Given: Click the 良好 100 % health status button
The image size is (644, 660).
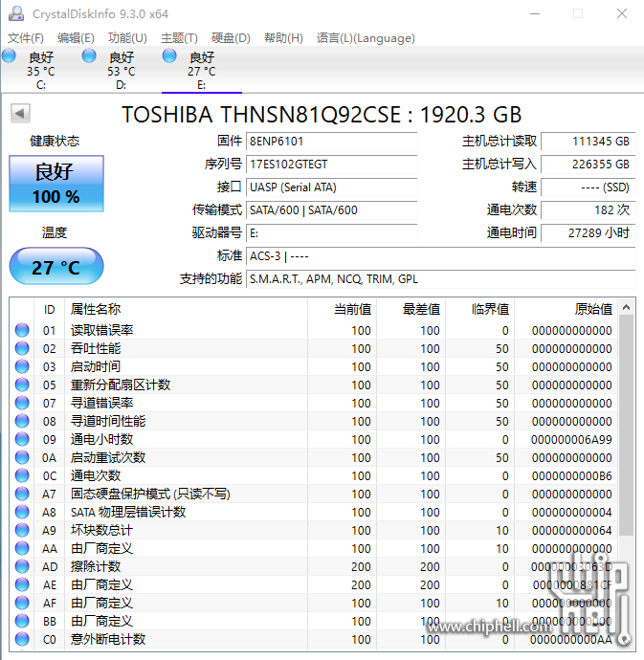Looking at the screenshot, I should tap(56, 184).
